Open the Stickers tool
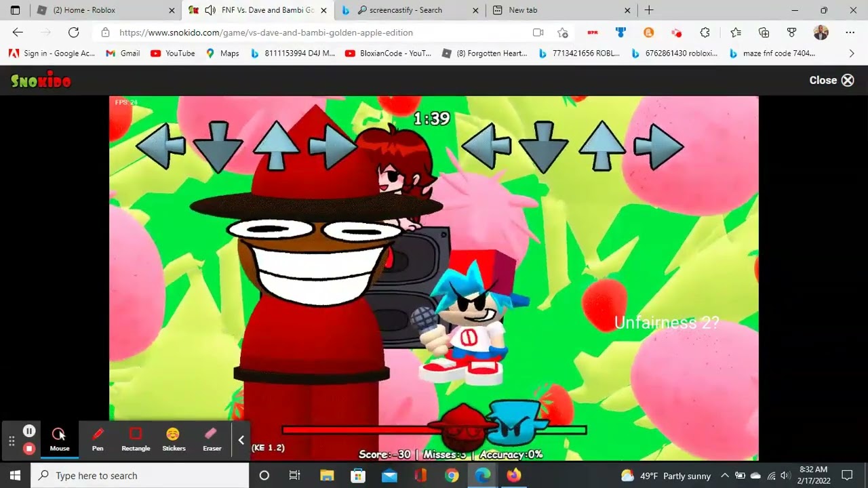This screenshot has height=488, width=868. tap(174, 439)
